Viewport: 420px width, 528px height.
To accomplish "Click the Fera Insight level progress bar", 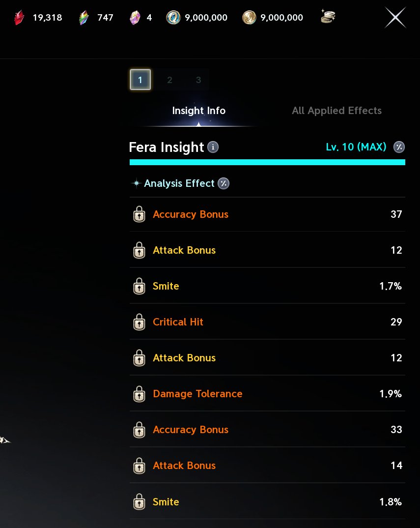I will pyautogui.click(x=267, y=162).
